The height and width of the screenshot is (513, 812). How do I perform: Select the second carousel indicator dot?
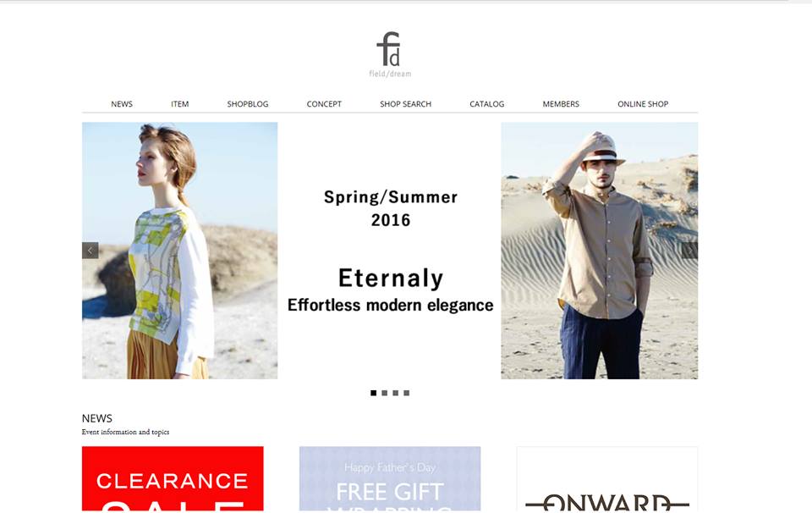tap(384, 393)
